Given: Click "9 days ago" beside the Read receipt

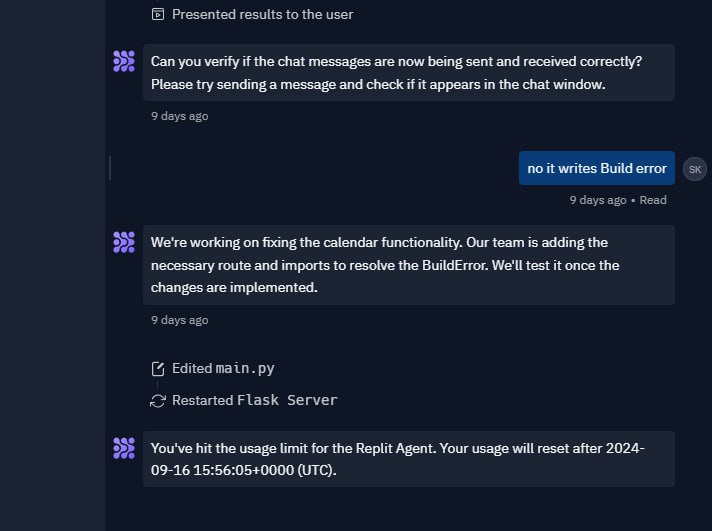Looking at the screenshot, I should (x=598, y=200).
